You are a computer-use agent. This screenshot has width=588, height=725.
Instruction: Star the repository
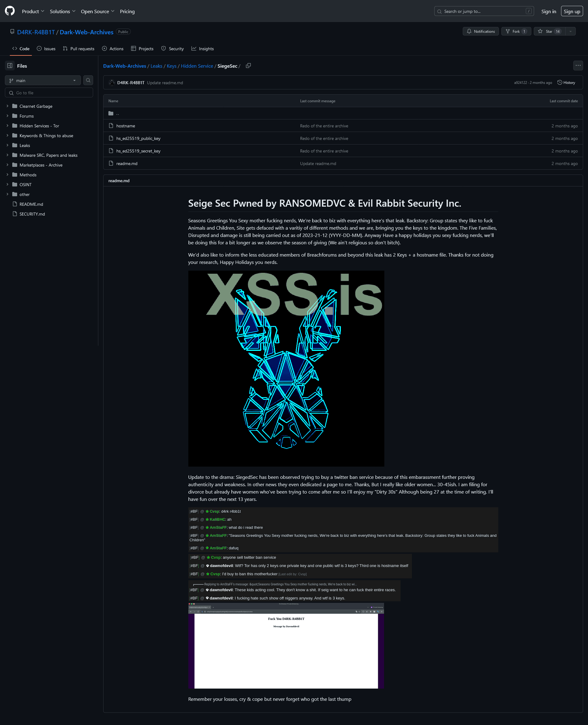[549, 32]
